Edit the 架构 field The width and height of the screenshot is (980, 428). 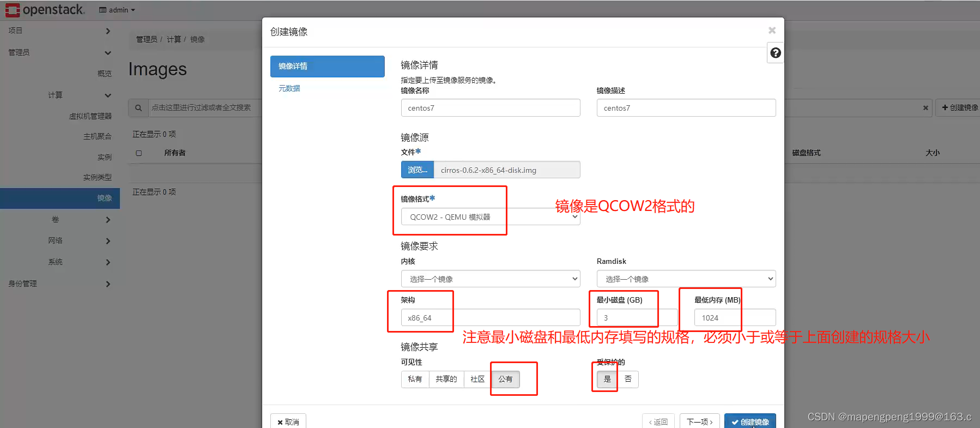coord(491,317)
